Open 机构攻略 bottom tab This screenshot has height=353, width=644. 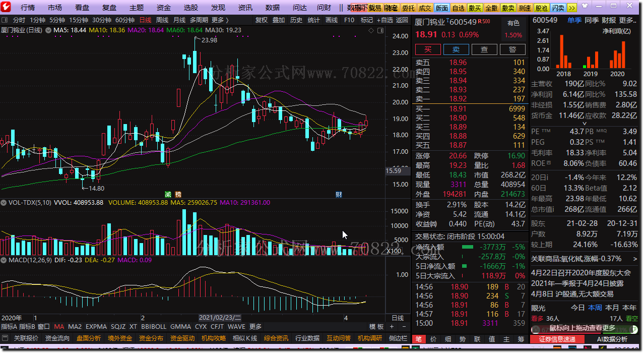click(x=214, y=338)
